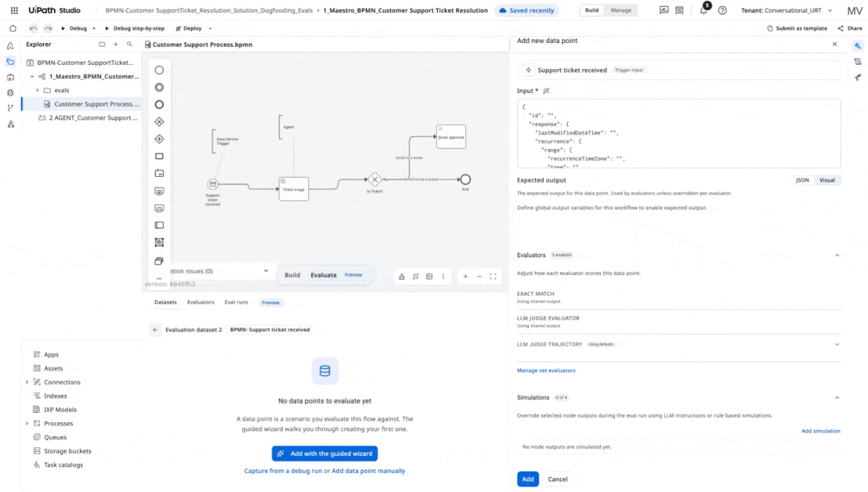The height and width of the screenshot is (492, 868).
Task: Select the Explorer folder sidebar icon
Action: pyautogui.click(x=10, y=61)
